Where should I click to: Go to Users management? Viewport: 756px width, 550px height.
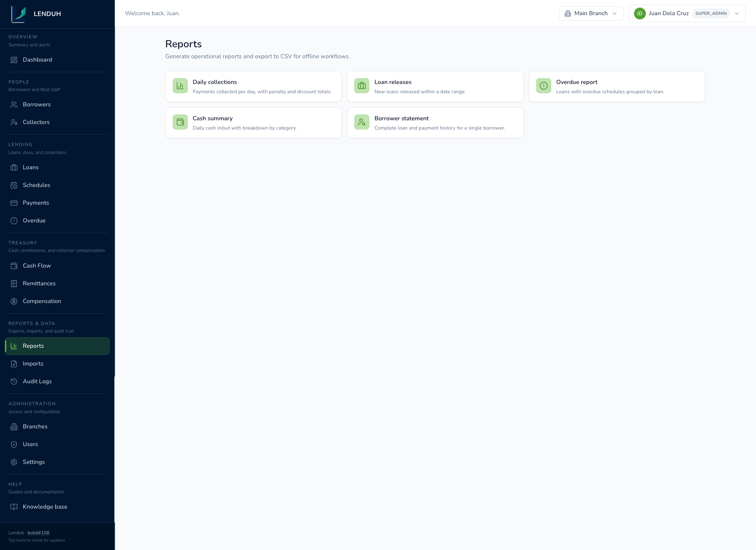[57, 444]
